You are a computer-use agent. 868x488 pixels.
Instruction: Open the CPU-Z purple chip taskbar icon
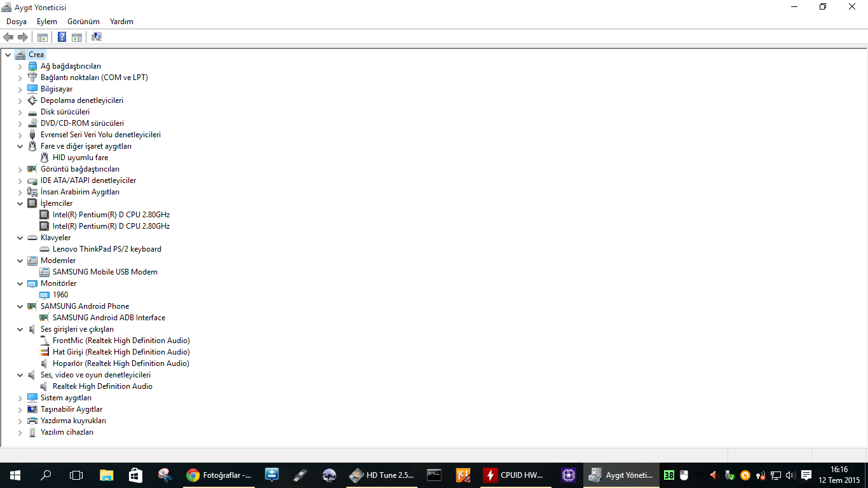point(569,475)
